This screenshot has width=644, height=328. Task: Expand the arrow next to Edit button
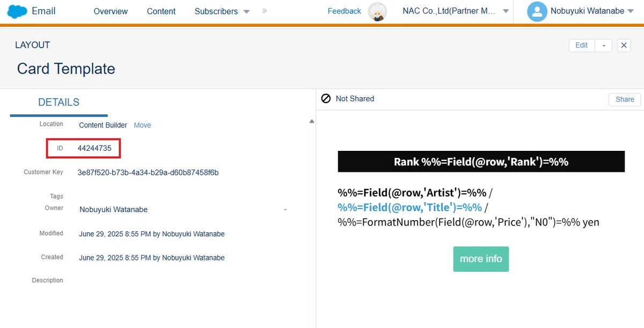[x=604, y=46]
